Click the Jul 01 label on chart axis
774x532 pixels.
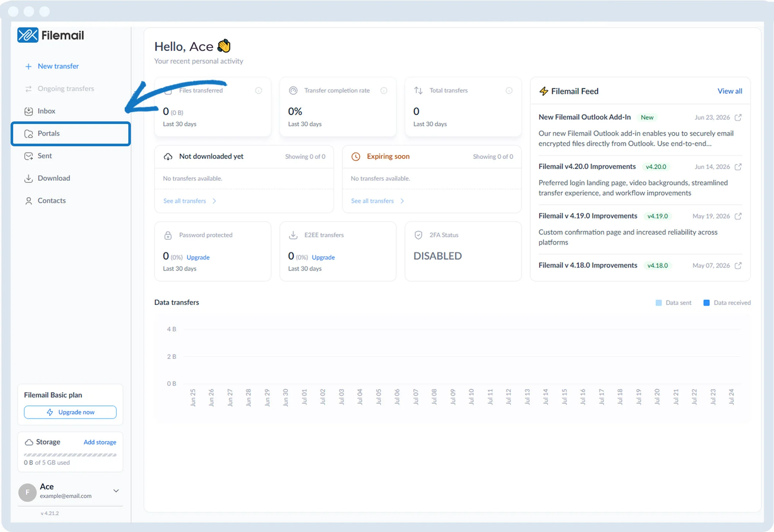coord(304,397)
